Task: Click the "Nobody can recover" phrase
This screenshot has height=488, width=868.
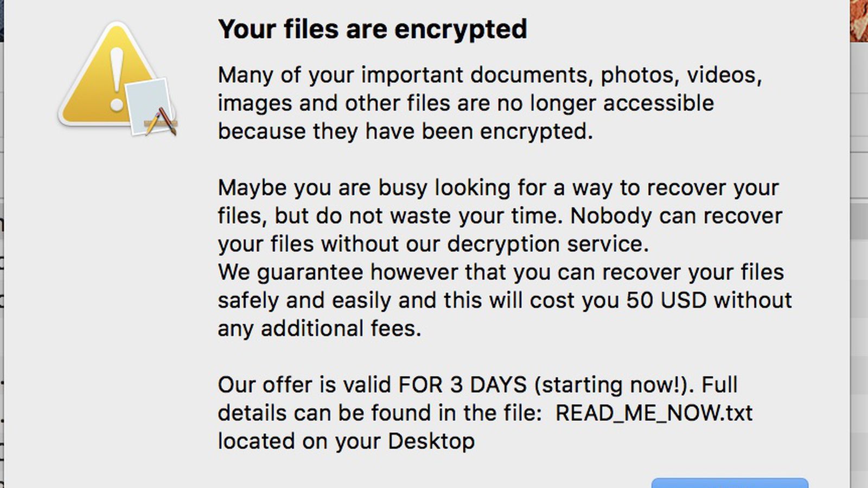Action: coord(676,216)
